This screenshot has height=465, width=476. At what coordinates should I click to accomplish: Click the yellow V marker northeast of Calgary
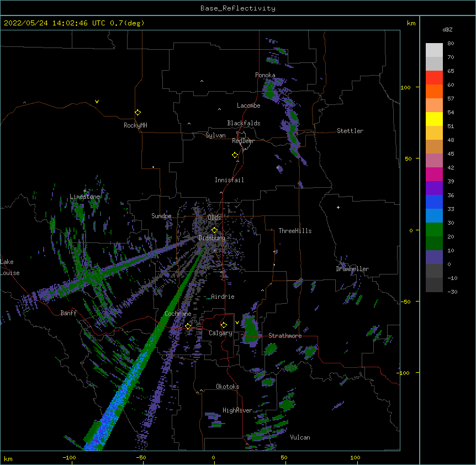click(x=237, y=323)
